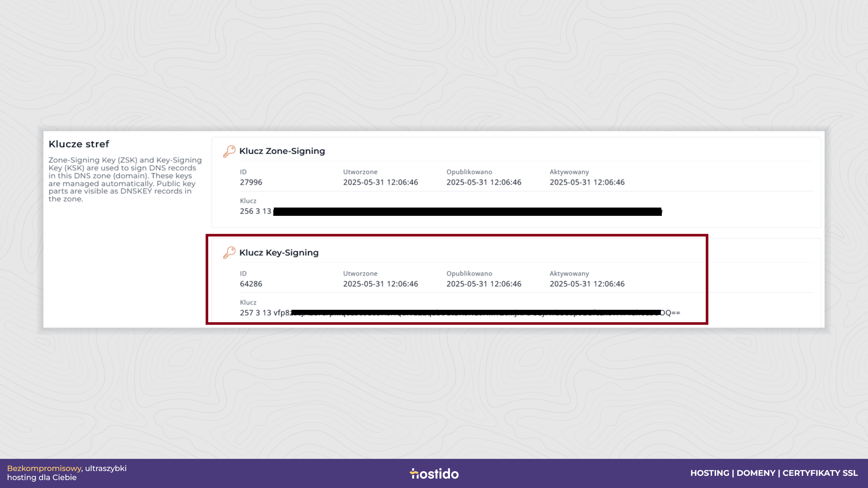
Task: Click Utworzone date of Key-Signing key
Action: [x=380, y=284]
